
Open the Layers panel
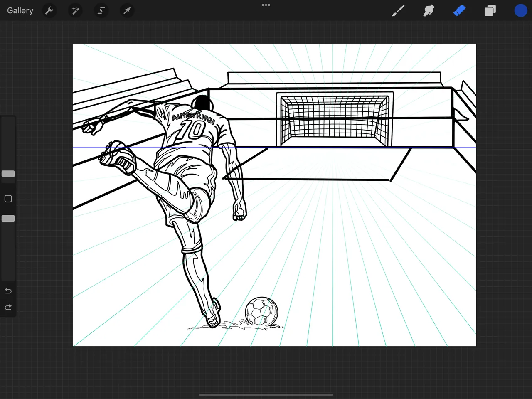tap(490, 10)
